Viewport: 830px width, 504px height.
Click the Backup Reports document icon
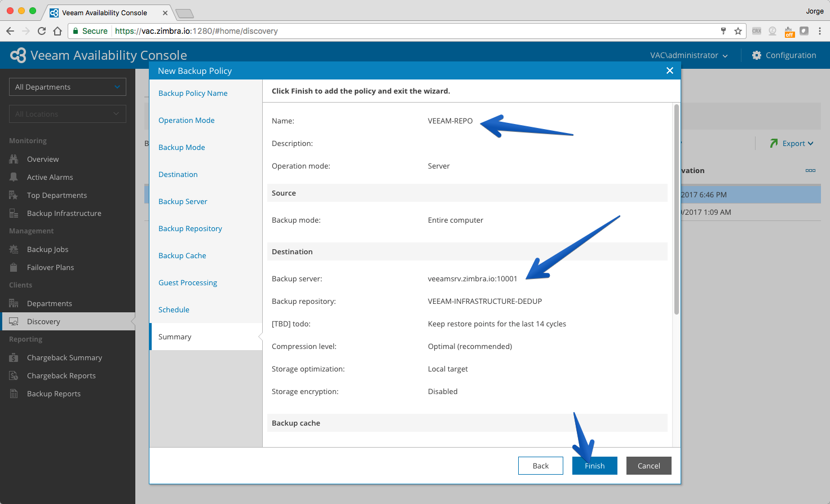14,394
